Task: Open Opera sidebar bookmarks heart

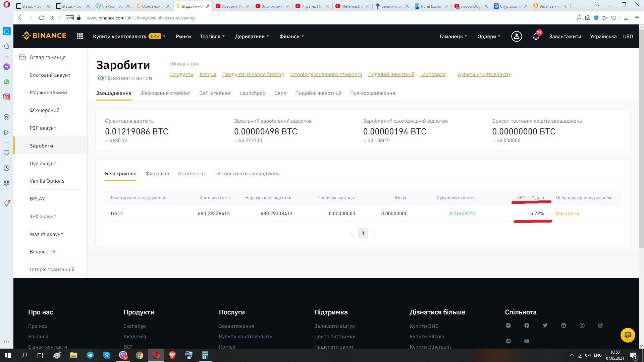Action: click(6, 153)
